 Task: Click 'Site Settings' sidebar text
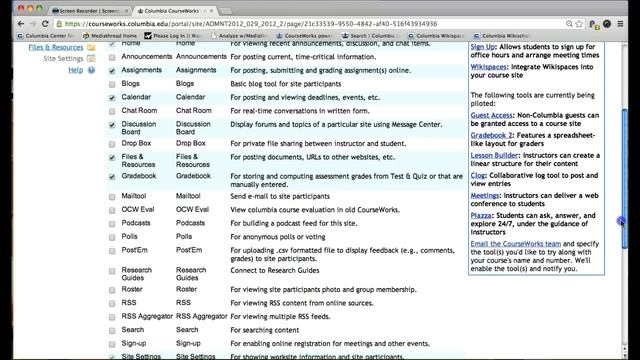[63, 59]
